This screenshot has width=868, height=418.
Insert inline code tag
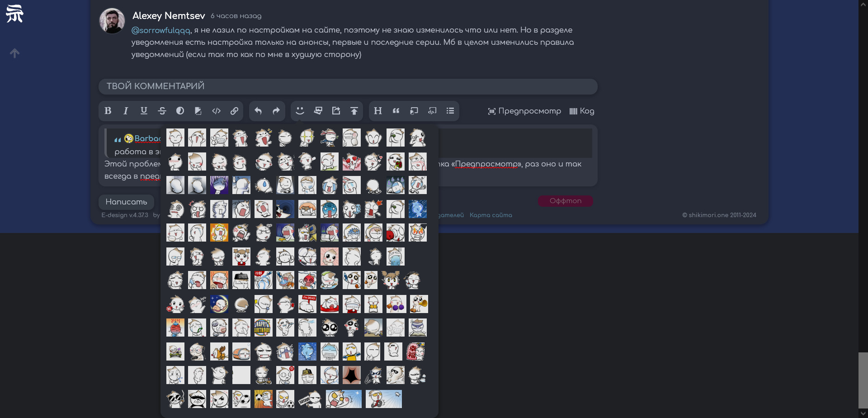(x=216, y=111)
